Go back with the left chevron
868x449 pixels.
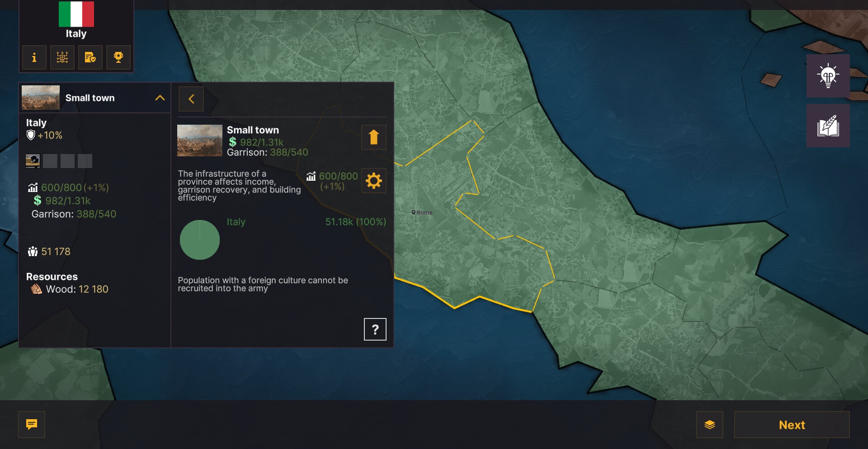(x=191, y=99)
